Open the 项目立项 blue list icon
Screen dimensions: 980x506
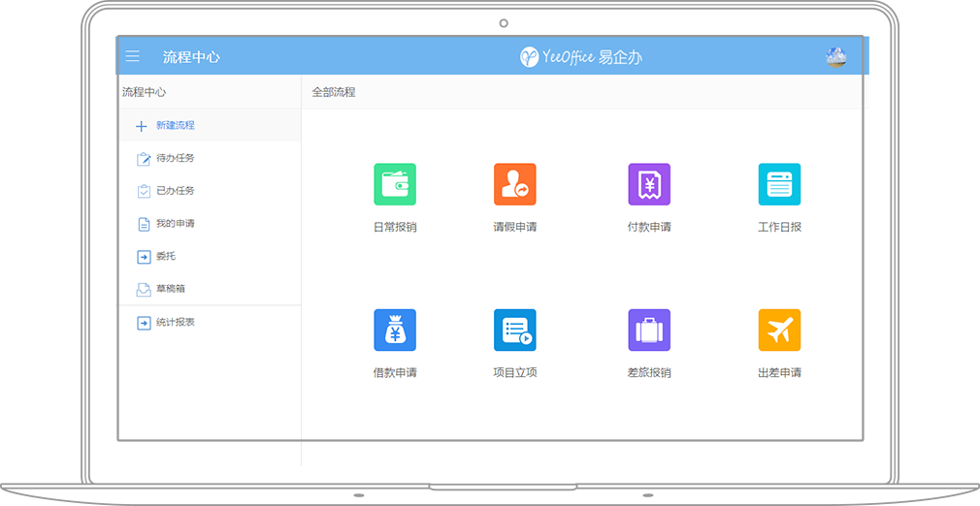tap(514, 331)
